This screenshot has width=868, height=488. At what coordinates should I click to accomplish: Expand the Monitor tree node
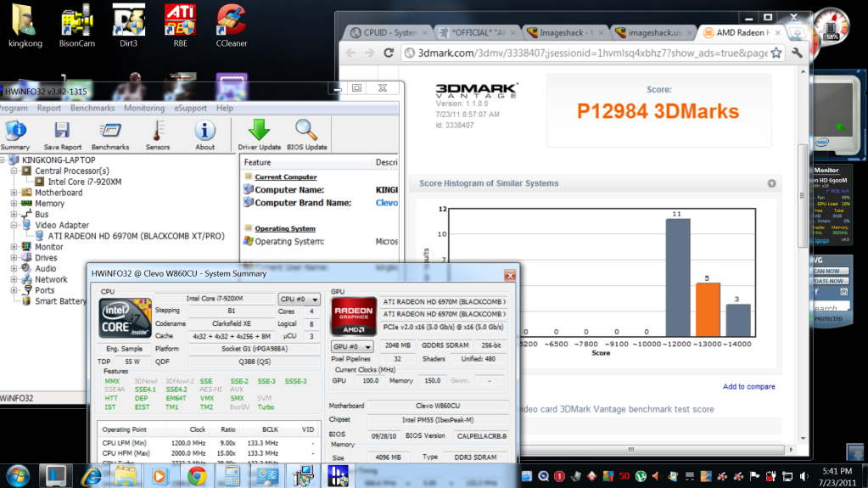tap(14, 246)
